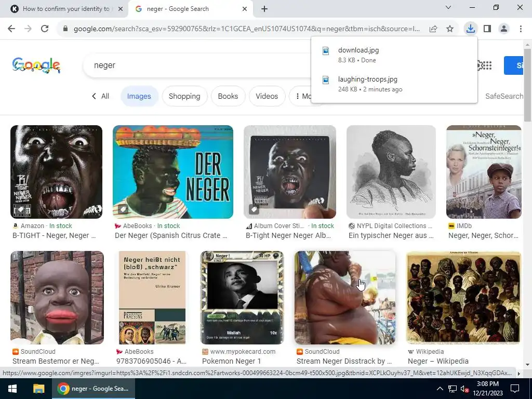The width and height of the screenshot is (532, 399).
Task: Open the IMDb film poster thumbnail
Action: point(484,172)
